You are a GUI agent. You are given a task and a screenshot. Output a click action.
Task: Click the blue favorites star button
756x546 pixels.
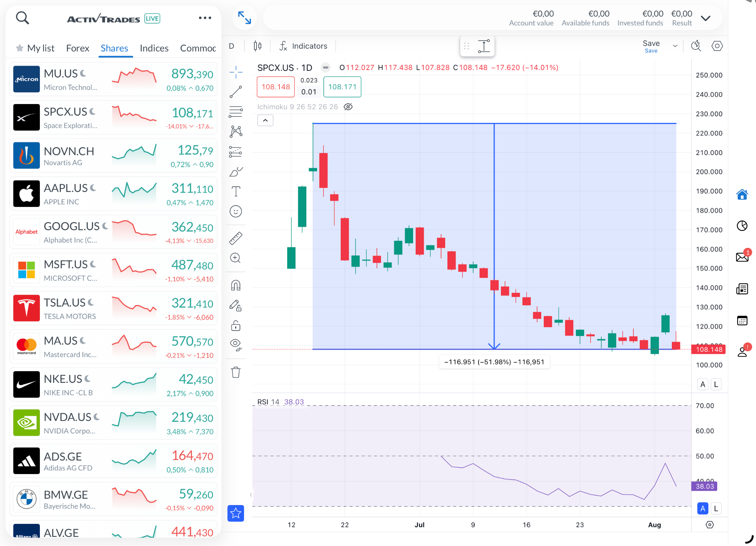point(236,513)
